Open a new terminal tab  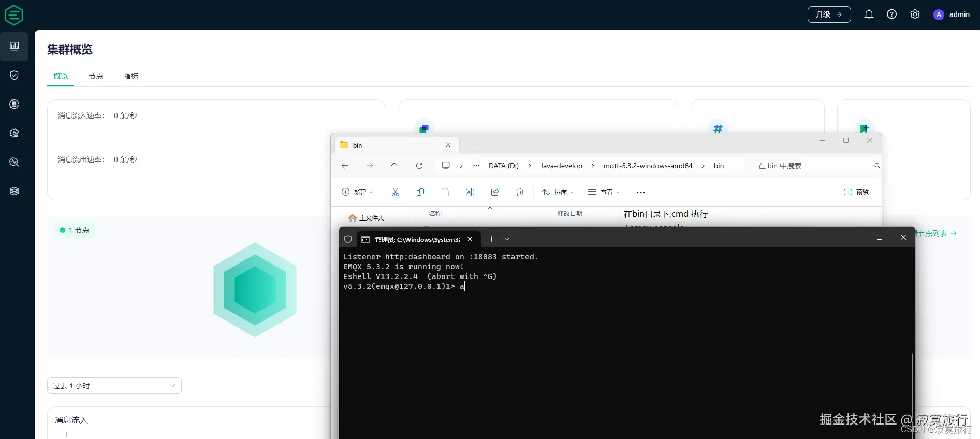point(491,239)
